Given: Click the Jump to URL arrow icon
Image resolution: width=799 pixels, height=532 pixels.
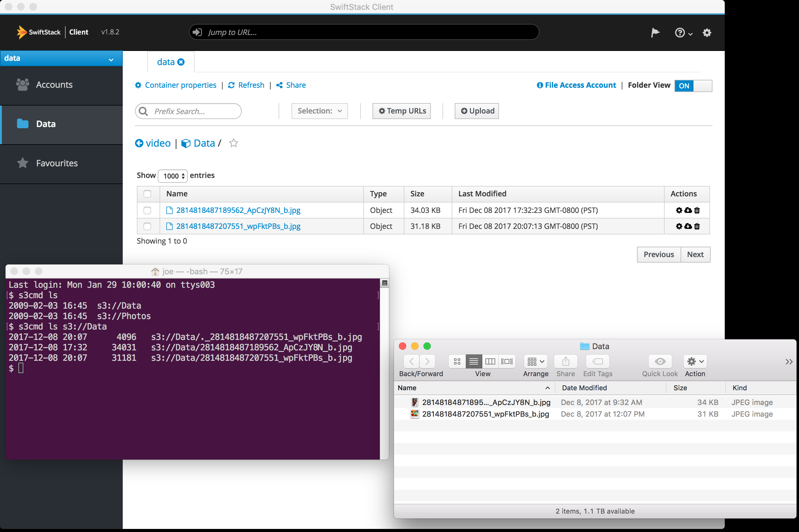Looking at the screenshot, I should (197, 32).
